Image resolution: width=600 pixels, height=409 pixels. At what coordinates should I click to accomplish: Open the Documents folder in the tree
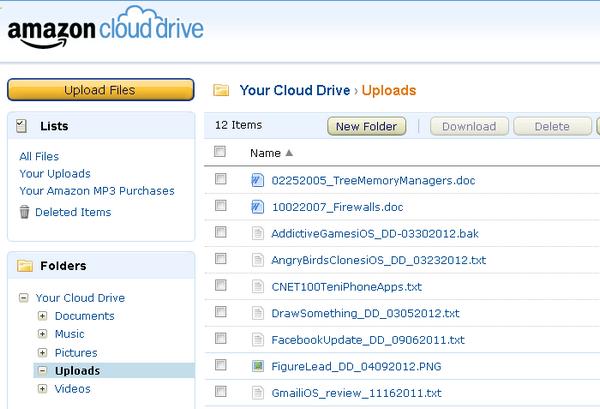point(85,316)
